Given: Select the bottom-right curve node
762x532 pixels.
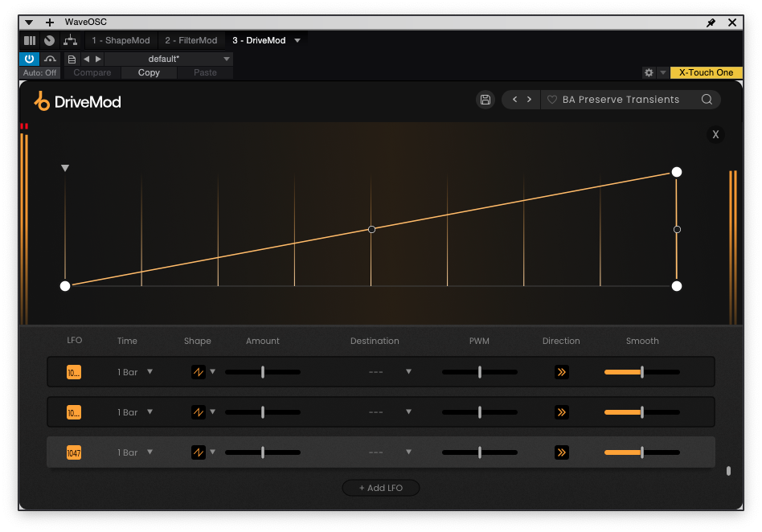Looking at the screenshot, I should pos(677,286).
